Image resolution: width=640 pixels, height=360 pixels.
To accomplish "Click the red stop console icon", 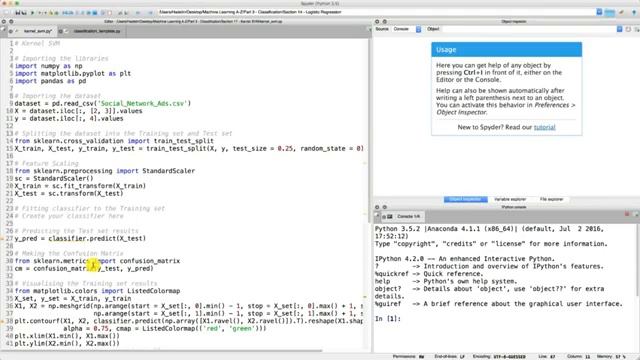I will [x=627, y=214].
